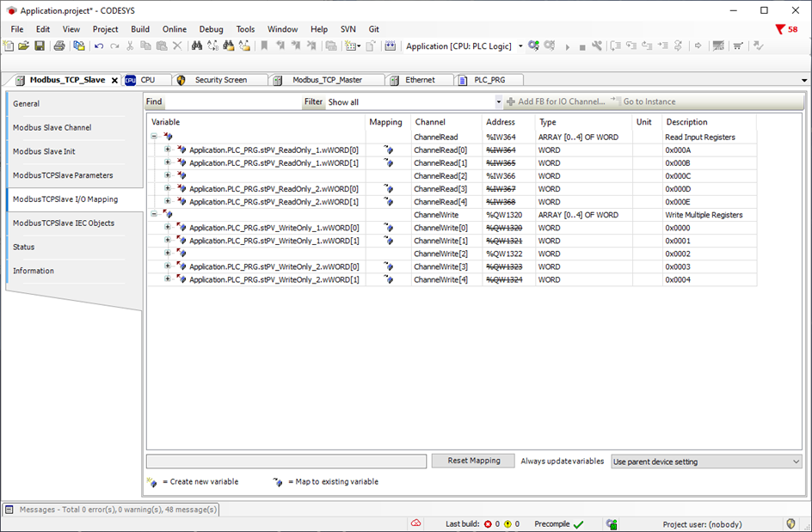Close the Modbus_TCP_Slave tab
The width and height of the screenshot is (812, 532).
pyautogui.click(x=115, y=80)
